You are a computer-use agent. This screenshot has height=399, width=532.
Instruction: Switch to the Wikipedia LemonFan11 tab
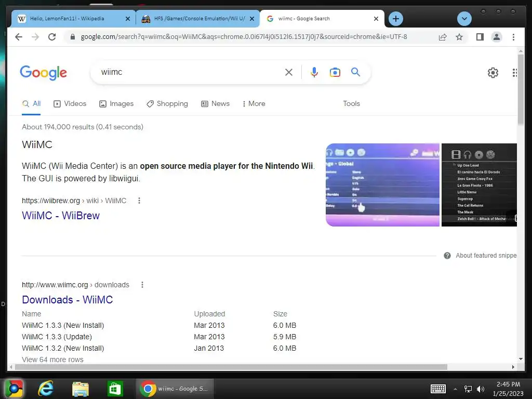[x=67, y=19]
